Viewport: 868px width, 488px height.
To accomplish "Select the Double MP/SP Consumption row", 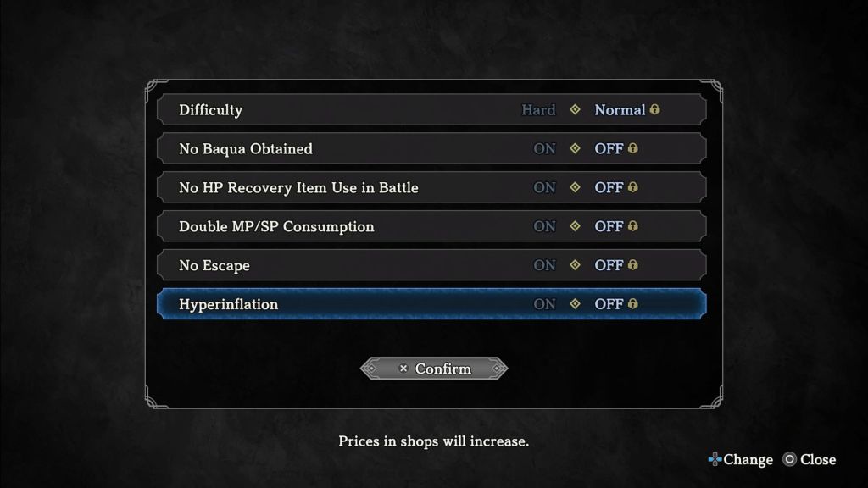I will click(x=276, y=227).
